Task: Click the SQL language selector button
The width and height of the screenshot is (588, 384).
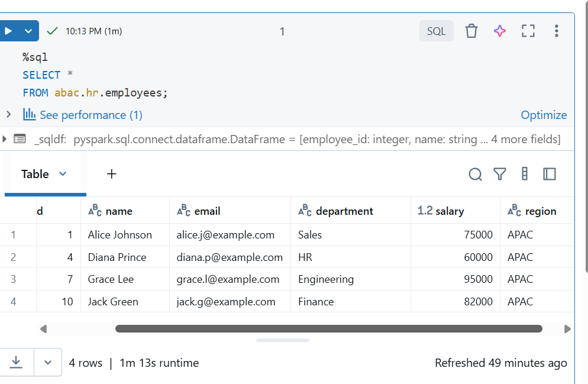Action: pyautogui.click(x=437, y=31)
